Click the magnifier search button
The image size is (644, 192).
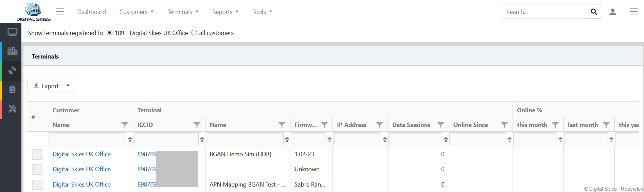pyautogui.click(x=594, y=12)
